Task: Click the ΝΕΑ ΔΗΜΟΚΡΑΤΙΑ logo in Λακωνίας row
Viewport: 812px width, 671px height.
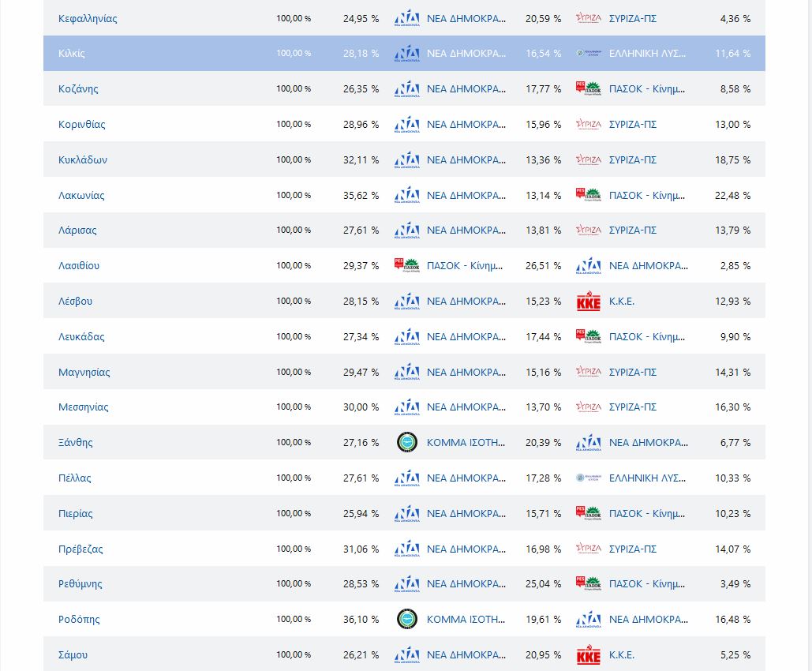Action: point(406,195)
